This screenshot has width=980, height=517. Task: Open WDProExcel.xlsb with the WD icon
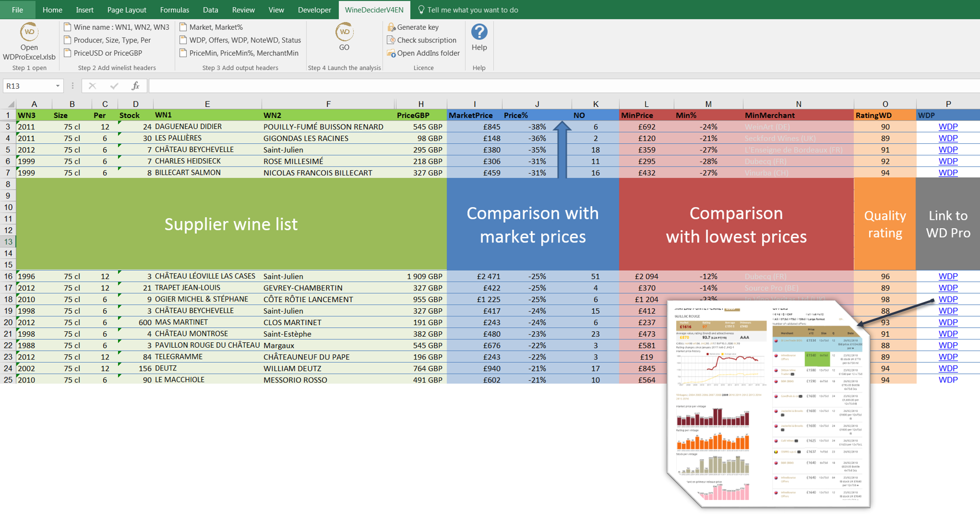tap(29, 33)
